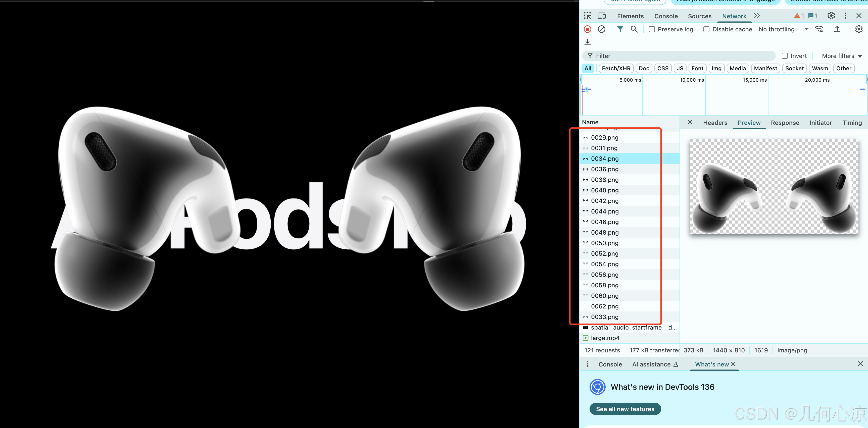
Task: Filter requests by Media type
Action: (x=738, y=68)
